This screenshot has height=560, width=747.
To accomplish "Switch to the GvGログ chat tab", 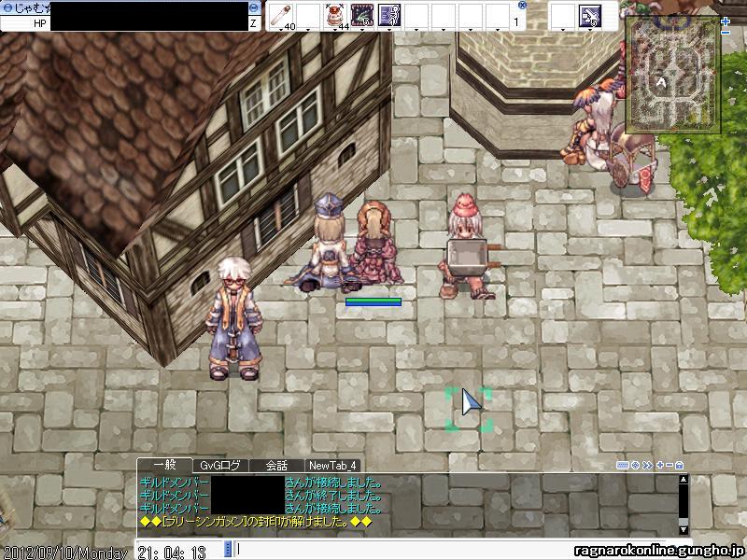I will [x=220, y=465].
